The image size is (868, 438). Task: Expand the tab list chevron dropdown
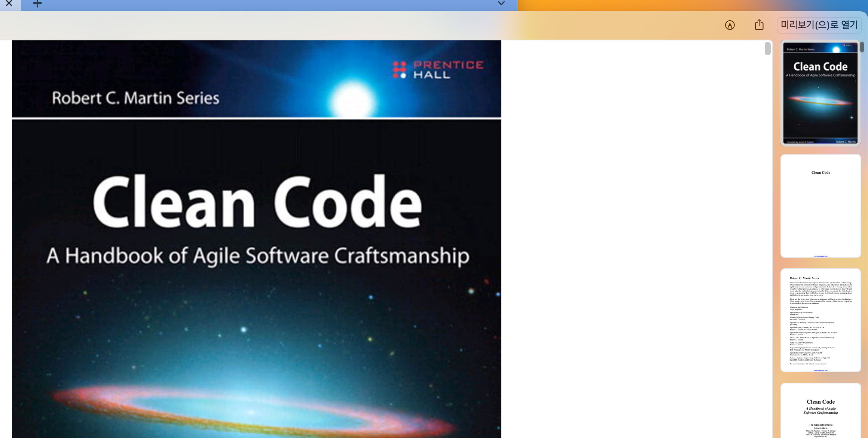pyautogui.click(x=501, y=4)
